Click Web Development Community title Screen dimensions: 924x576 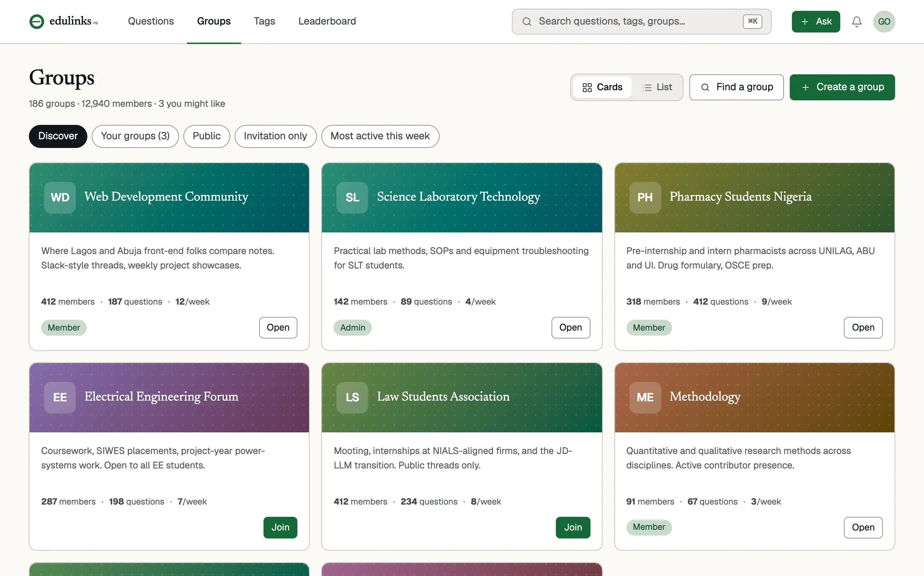tap(166, 197)
